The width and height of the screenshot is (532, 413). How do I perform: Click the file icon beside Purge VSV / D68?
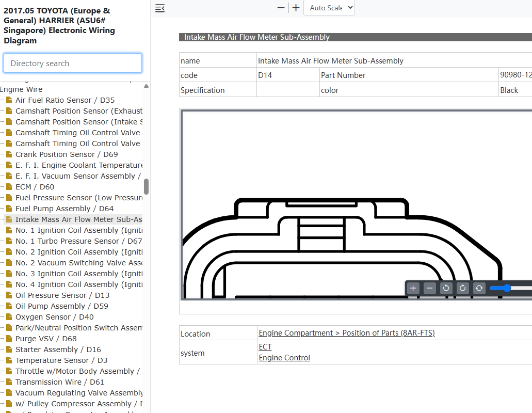[9, 338]
